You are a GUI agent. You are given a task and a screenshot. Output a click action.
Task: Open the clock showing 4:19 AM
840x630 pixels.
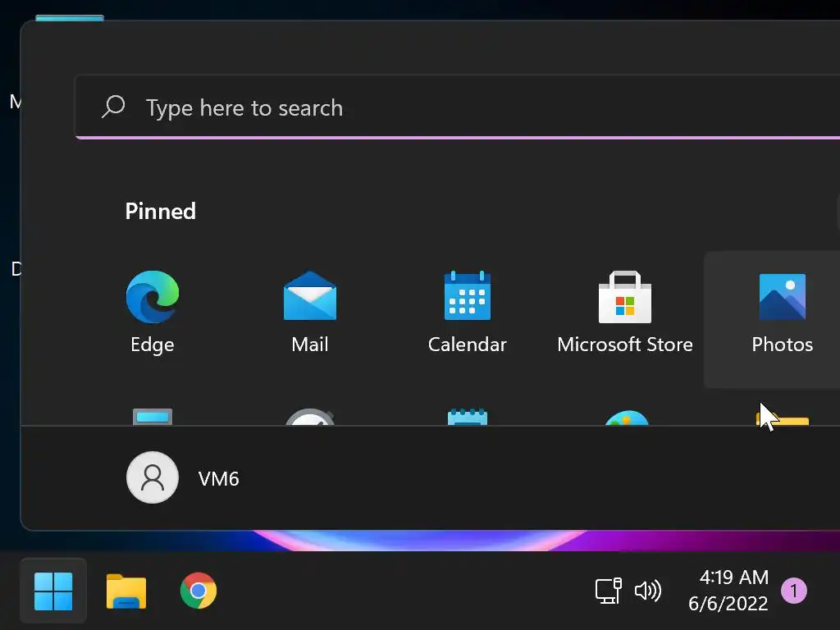pyautogui.click(x=728, y=591)
